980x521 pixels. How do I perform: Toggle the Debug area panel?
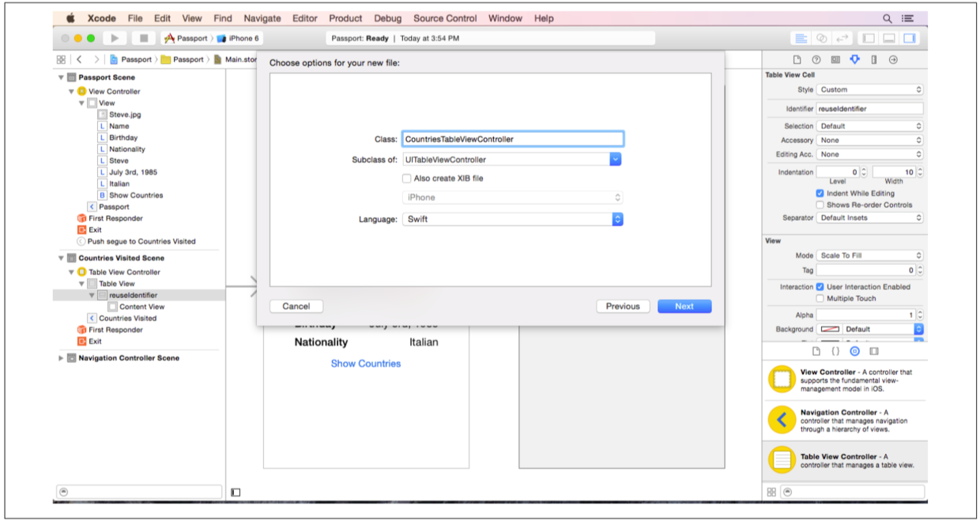coord(889,38)
